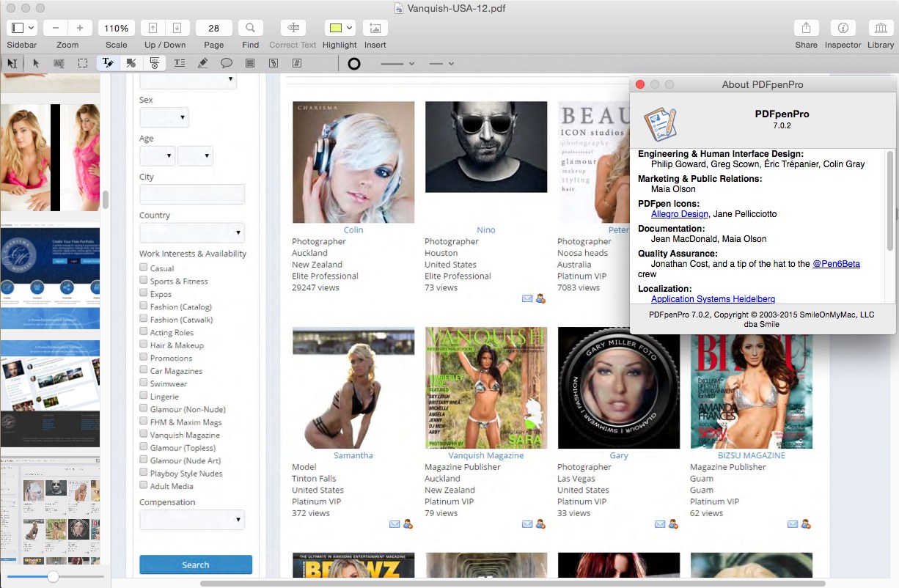Click the Correct Text toolbar icon
This screenshot has height=588, width=899.
click(x=293, y=28)
